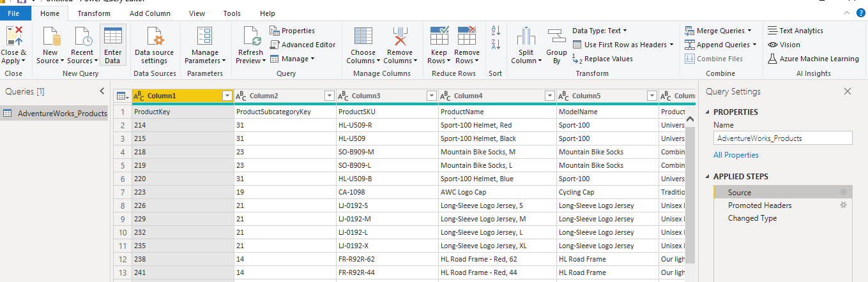Switch to the Help tab

click(x=268, y=13)
